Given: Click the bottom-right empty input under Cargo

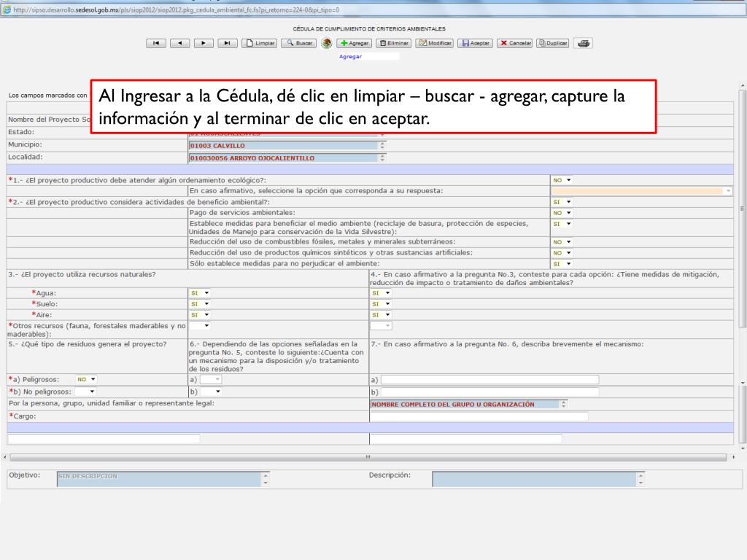Looking at the screenshot, I should pos(466,438).
